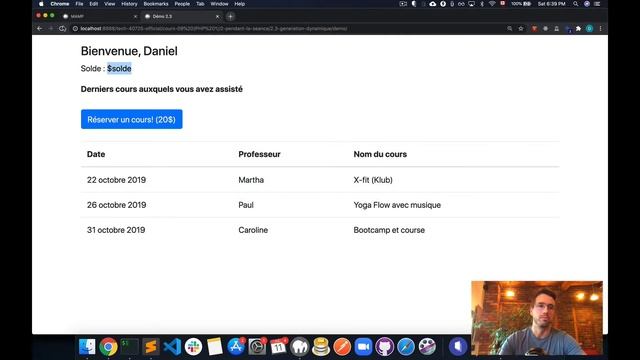
Task: Open the Chrome application menu
Action: pyautogui.click(x=60, y=4)
